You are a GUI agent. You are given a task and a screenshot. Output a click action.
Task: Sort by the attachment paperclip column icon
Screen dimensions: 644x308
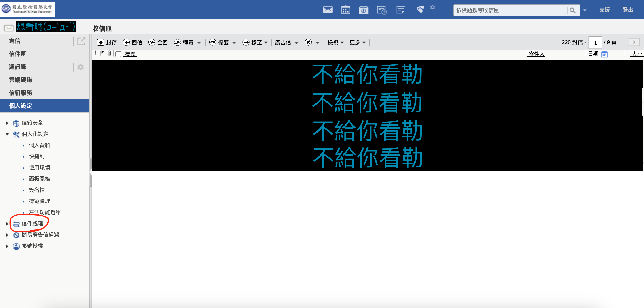coord(110,53)
